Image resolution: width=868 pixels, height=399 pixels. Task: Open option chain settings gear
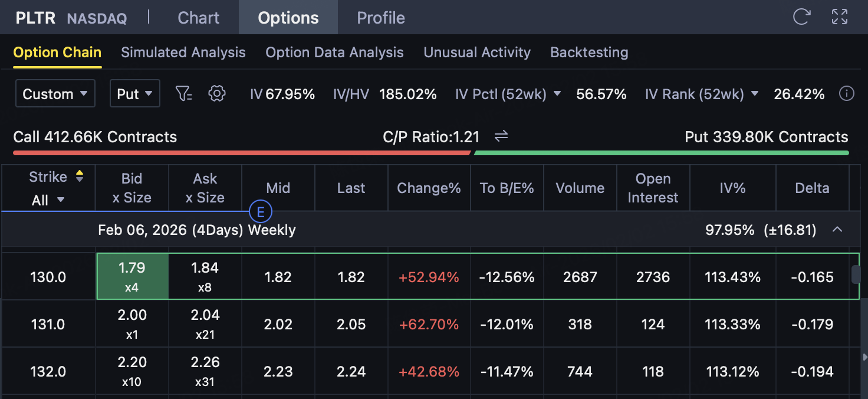click(x=218, y=93)
